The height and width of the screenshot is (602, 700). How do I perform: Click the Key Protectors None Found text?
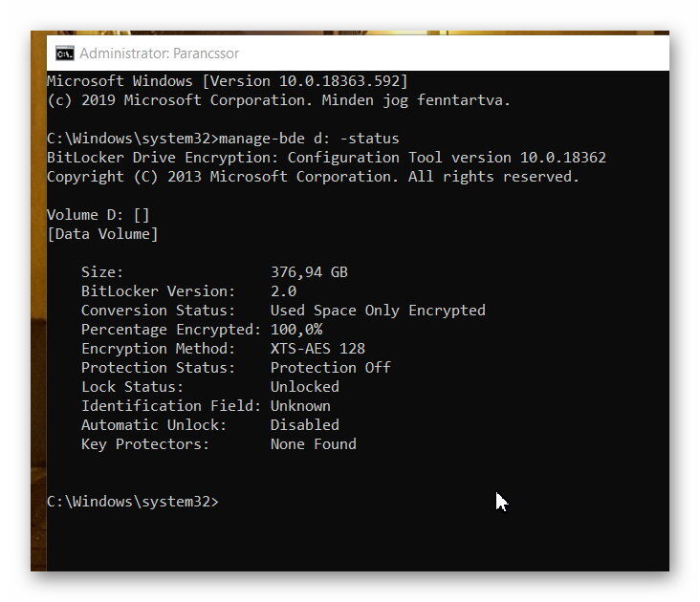pos(314,444)
